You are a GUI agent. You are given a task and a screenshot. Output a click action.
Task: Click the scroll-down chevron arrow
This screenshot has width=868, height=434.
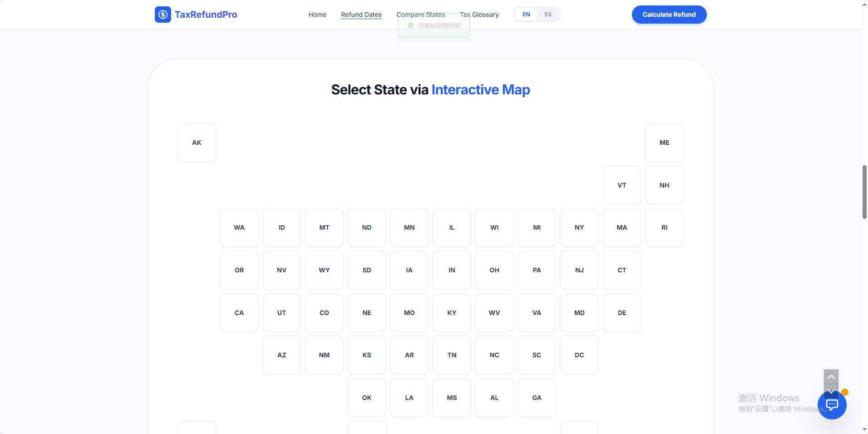[830, 391]
